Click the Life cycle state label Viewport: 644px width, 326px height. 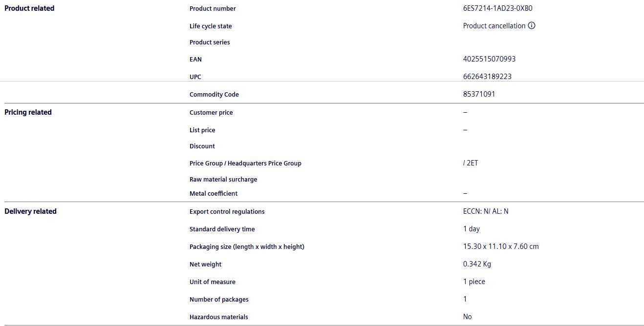click(211, 26)
